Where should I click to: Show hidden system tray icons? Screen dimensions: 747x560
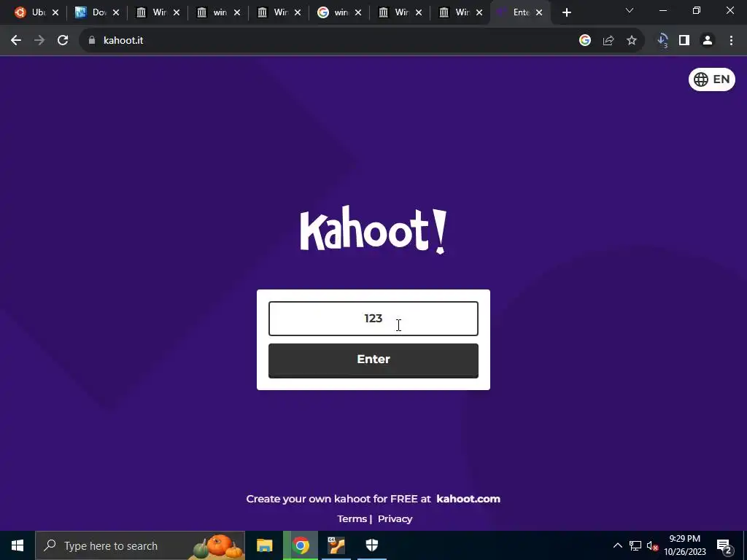pos(617,545)
